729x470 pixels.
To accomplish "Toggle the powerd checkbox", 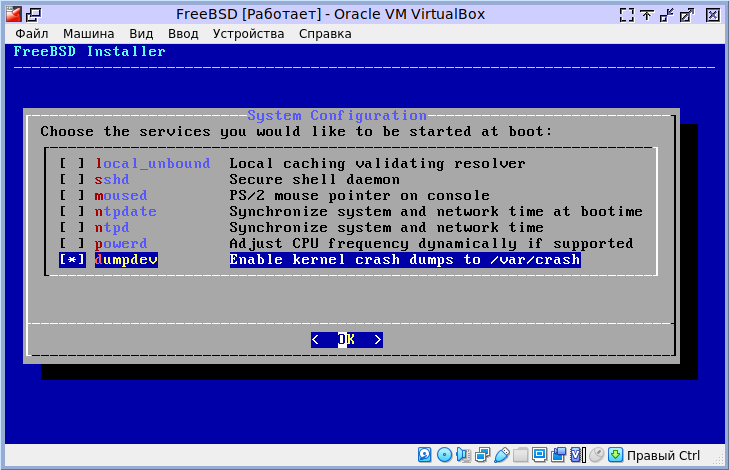I will point(72,243).
